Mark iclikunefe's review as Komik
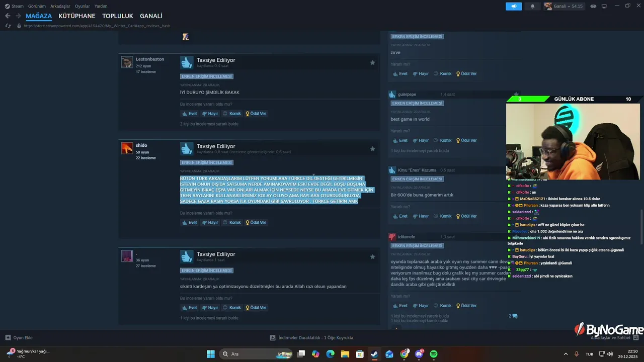This screenshot has width=644, height=362. (x=443, y=306)
